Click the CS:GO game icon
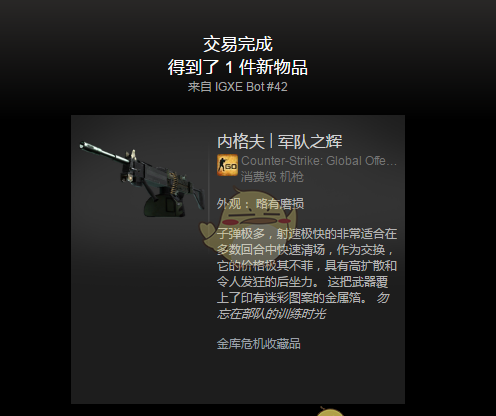 click(227, 165)
